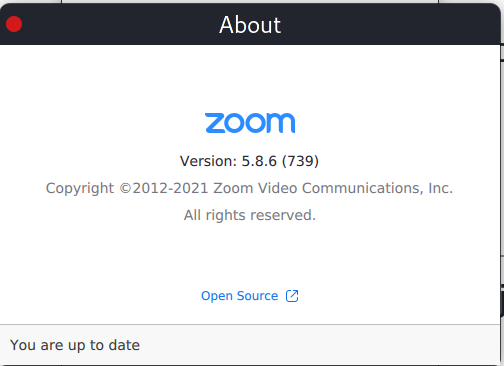Viewport: 504px width, 366px height.
Task: Click the blue Zoom logo
Action: pyautogui.click(x=250, y=123)
